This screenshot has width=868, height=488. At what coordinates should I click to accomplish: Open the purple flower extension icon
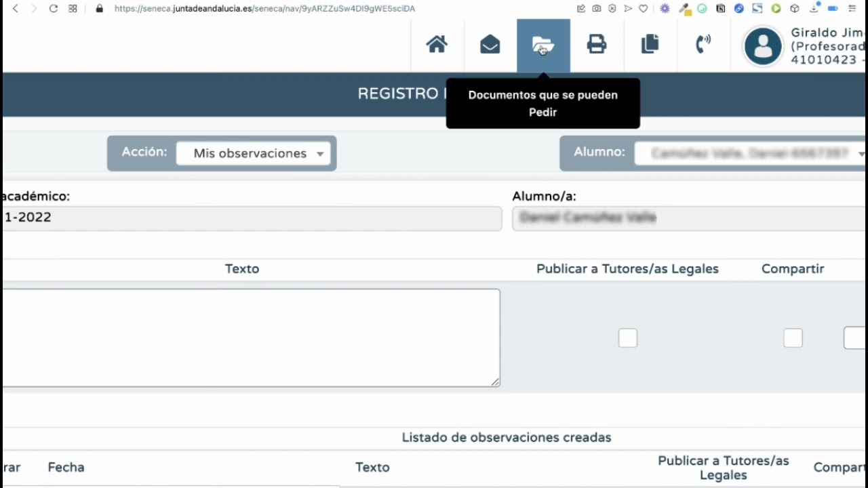(x=665, y=9)
